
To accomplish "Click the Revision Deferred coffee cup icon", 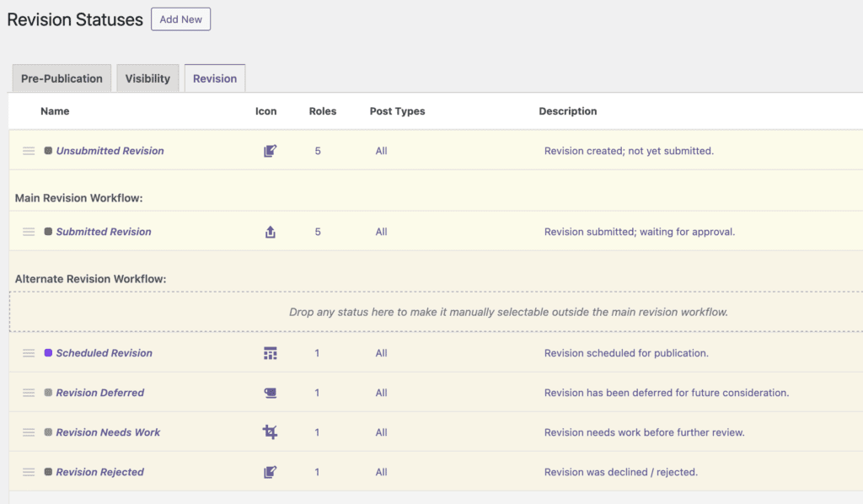I will coord(270,393).
